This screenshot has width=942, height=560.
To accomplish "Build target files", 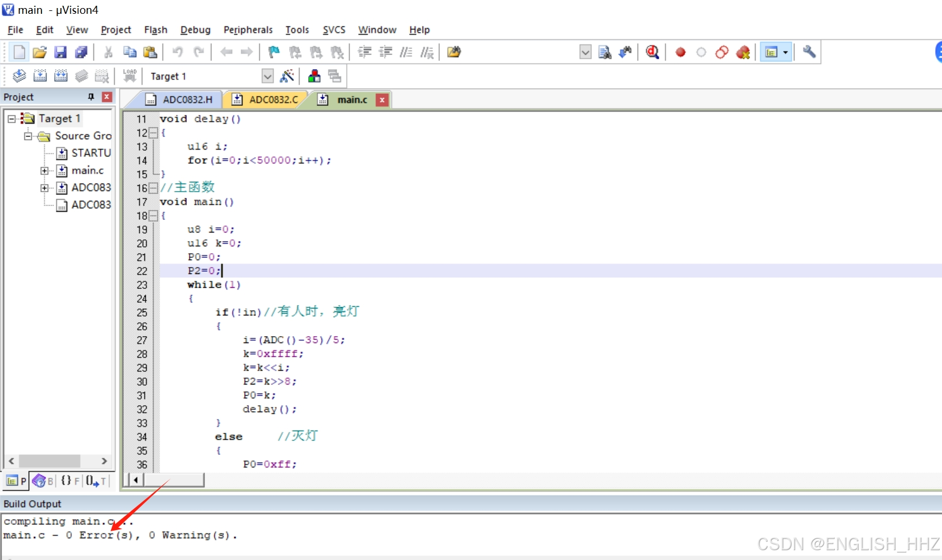I will tap(40, 76).
